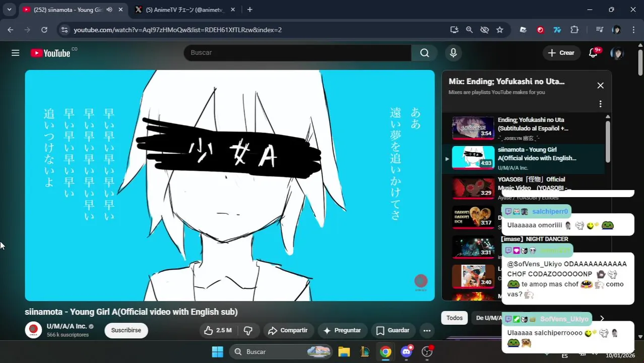Click the install app icon in address bar
The image size is (644, 363).
coord(454,30)
